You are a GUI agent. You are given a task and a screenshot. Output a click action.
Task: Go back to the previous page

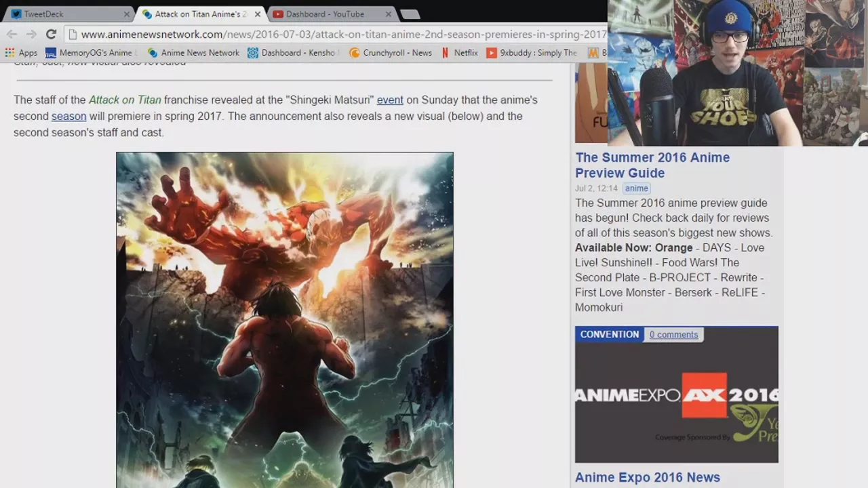pos(12,34)
